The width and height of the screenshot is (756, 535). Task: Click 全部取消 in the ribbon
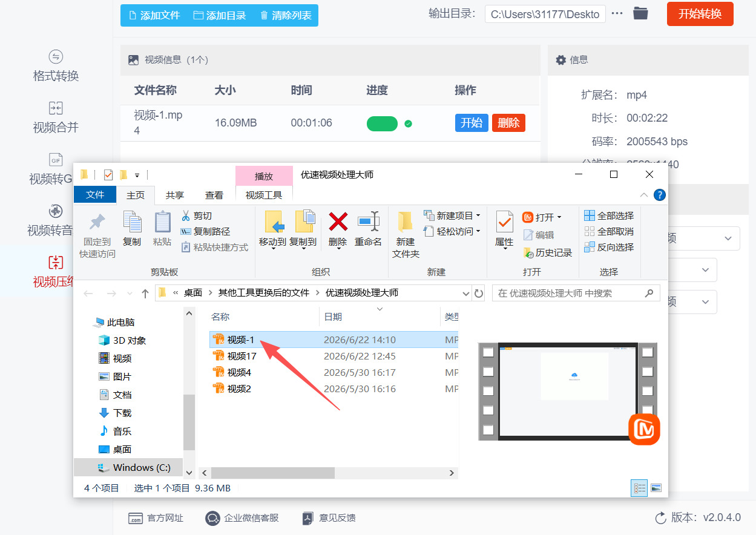coord(609,231)
